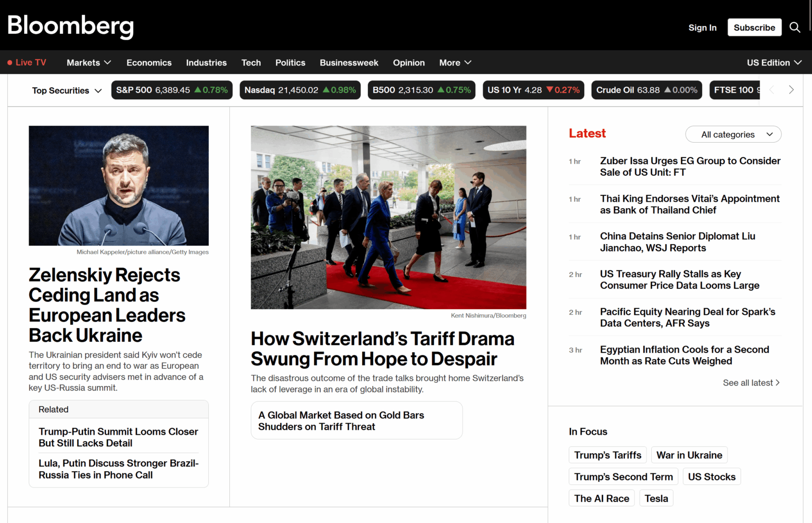
Task: Open the Switzerland red carpet photo
Action: coord(389,217)
